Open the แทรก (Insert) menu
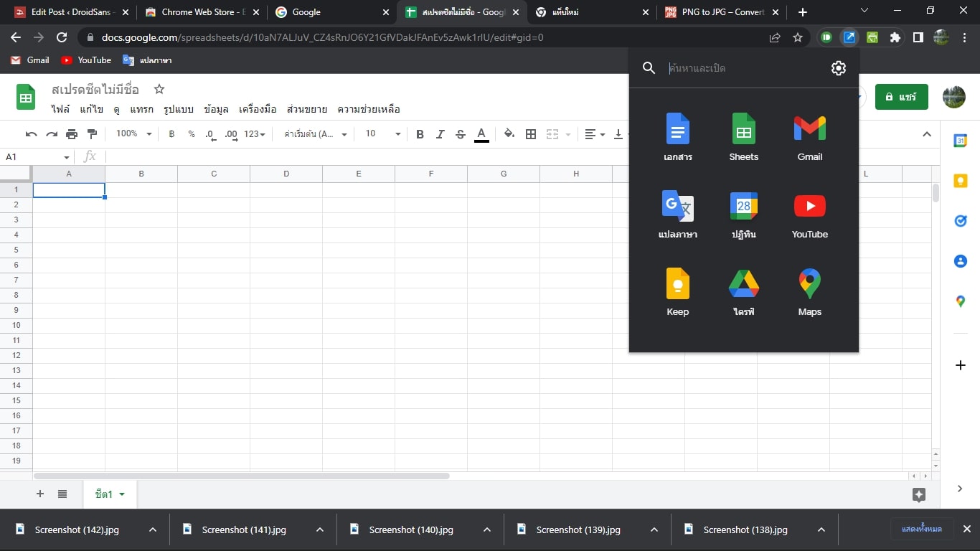980x551 pixels. [141, 110]
